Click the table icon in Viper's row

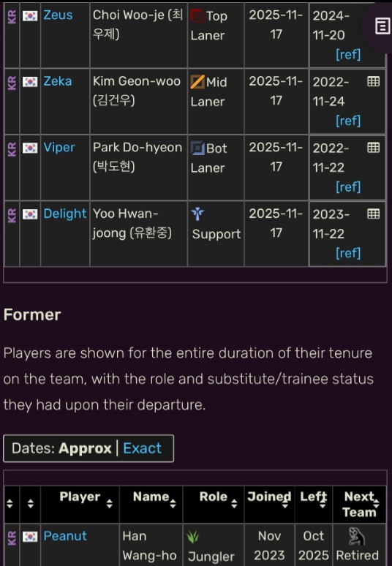click(x=373, y=147)
